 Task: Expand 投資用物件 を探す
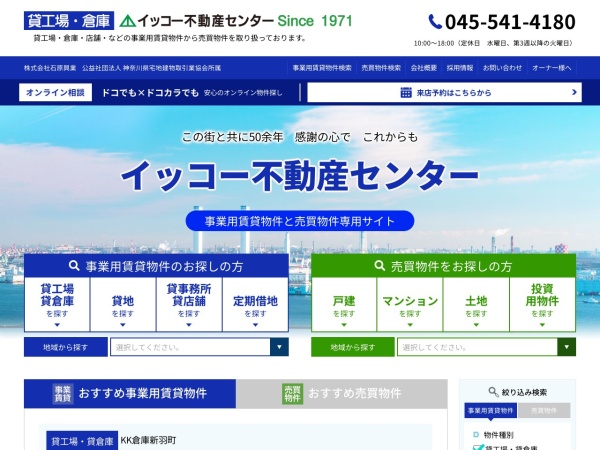point(542,304)
